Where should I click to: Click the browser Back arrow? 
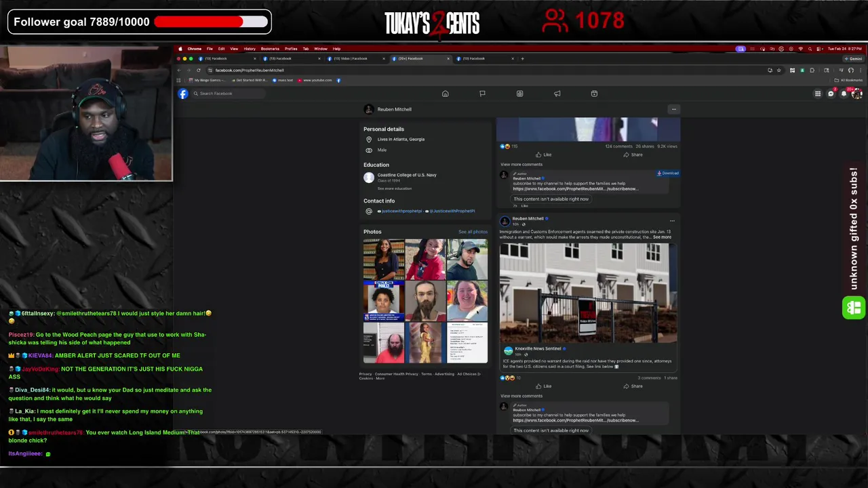point(179,70)
